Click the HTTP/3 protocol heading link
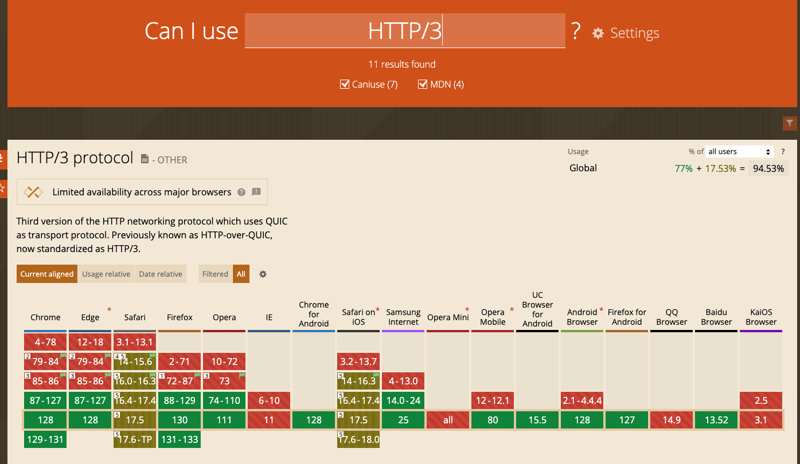800x464 pixels. [x=74, y=158]
